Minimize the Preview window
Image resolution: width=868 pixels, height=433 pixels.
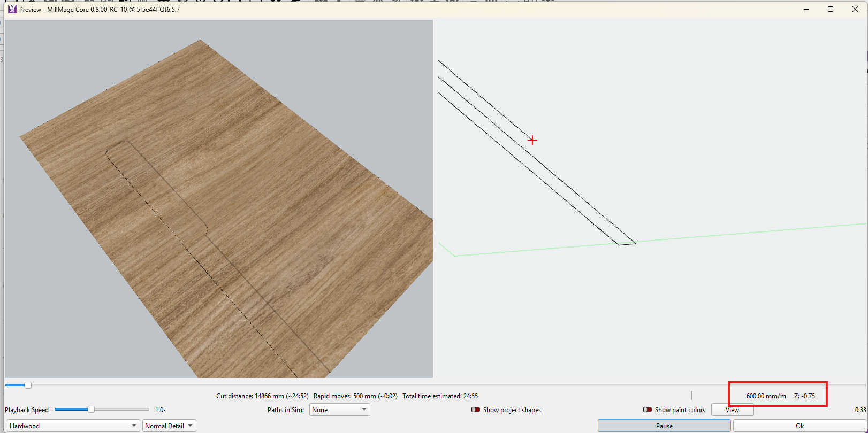pyautogui.click(x=806, y=9)
